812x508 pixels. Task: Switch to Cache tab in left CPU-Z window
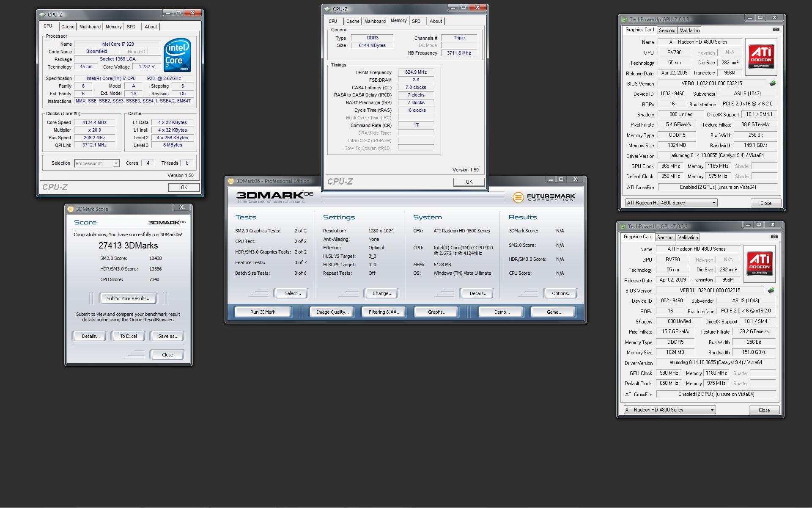[68, 27]
